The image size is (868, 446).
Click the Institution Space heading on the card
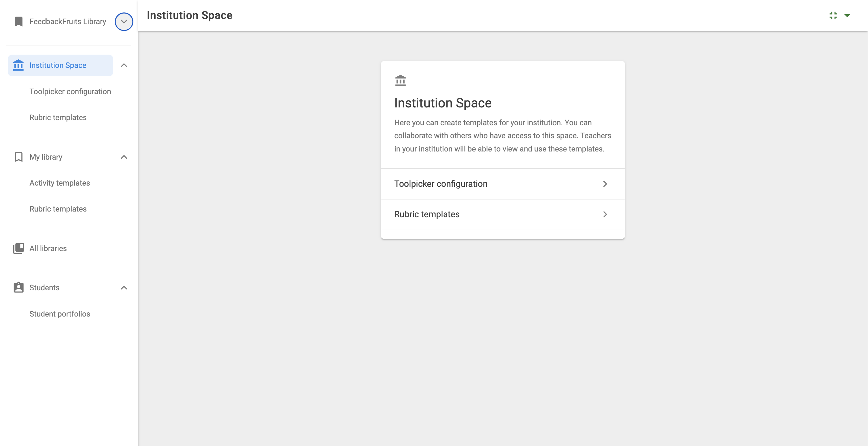[x=443, y=103]
